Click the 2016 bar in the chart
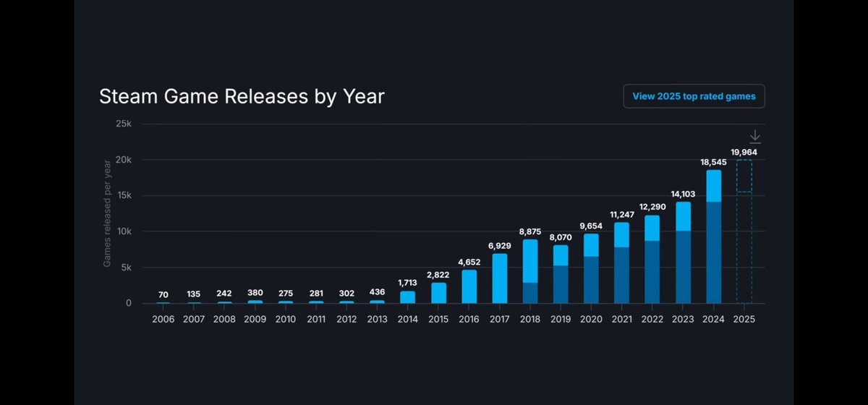 click(x=469, y=286)
